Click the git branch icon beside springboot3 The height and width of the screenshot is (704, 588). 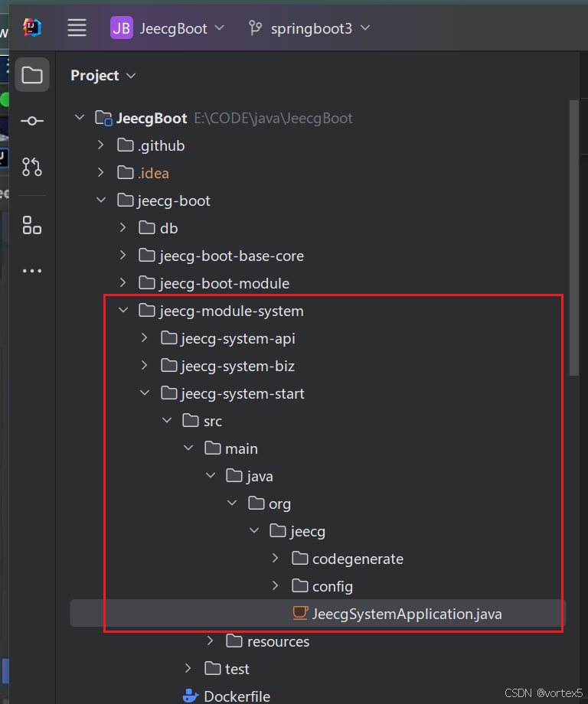click(x=255, y=28)
